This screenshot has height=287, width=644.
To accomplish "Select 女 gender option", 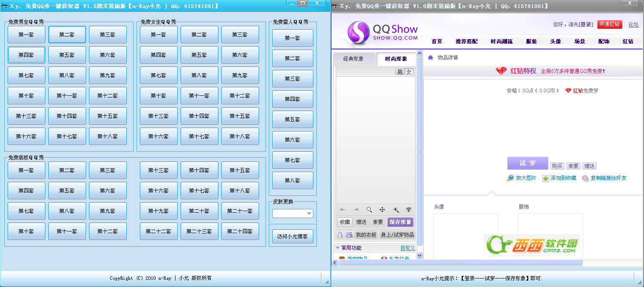I will pos(409,72).
